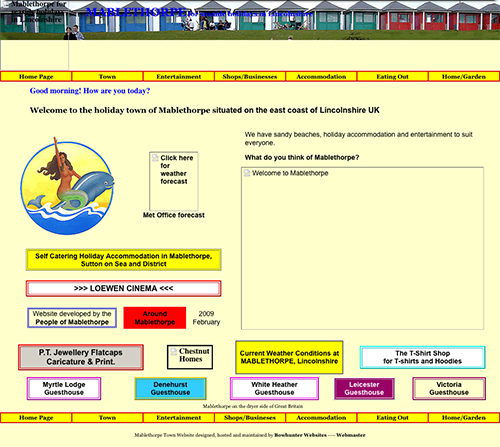The width and height of the screenshot is (500, 447).
Task: Open the P.T. Jewellery Flatcaps Caricature & Print banner
Action: pos(81,357)
